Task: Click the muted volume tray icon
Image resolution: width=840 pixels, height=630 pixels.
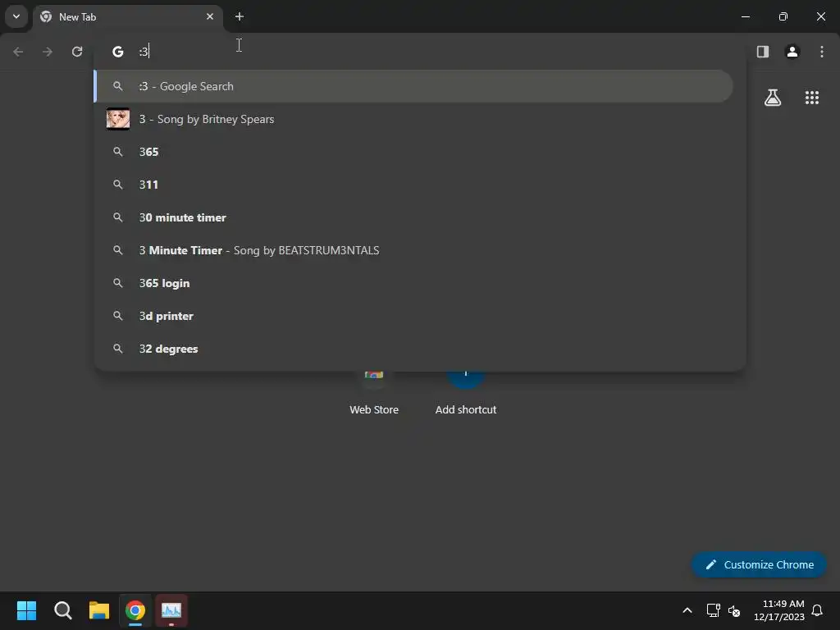Action: [x=734, y=610]
